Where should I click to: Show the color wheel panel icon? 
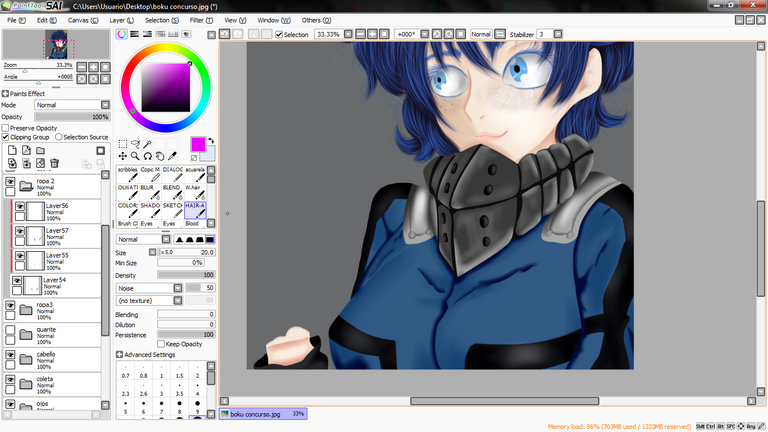tap(121, 34)
